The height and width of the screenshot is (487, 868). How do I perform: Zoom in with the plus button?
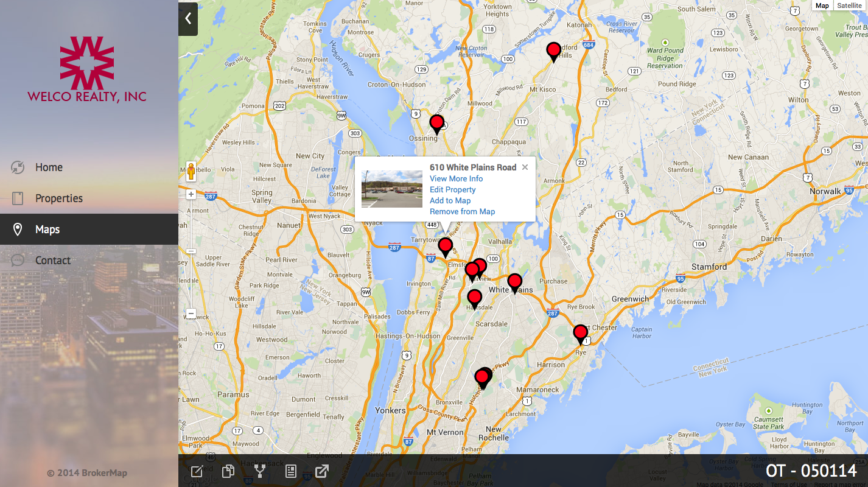[191, 194]
